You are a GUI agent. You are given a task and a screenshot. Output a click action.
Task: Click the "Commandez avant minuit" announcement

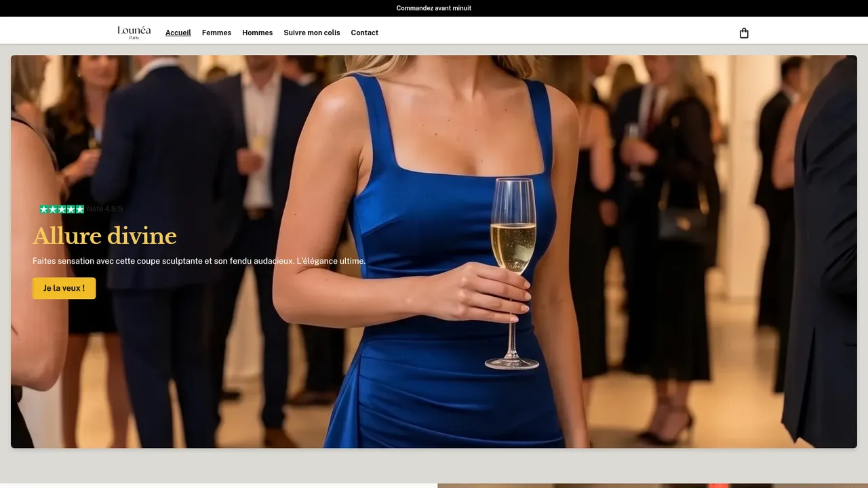click(434, 8)
